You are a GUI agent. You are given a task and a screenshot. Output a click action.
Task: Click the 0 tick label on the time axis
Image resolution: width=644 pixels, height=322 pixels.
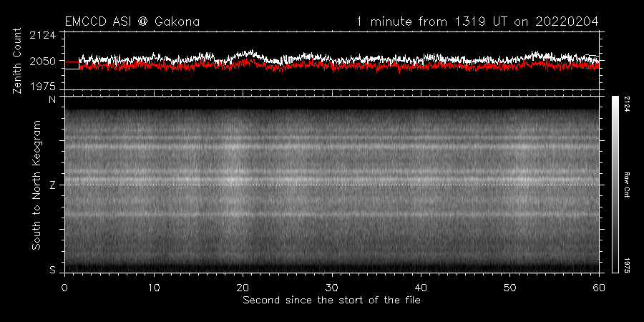tap(64, 287)
